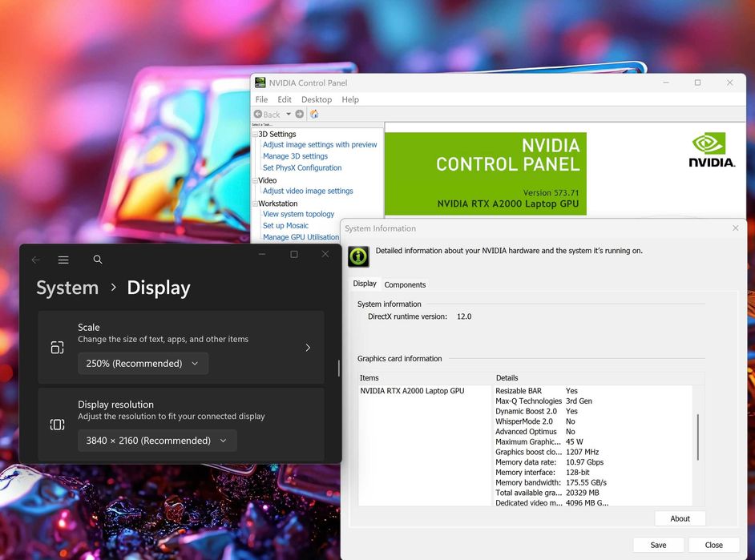Image resolution: width=755 pixels, height=560 pixels.
Task: Close the System Information dialog with X
Action: pyautogui.click(x=735, y=228)
